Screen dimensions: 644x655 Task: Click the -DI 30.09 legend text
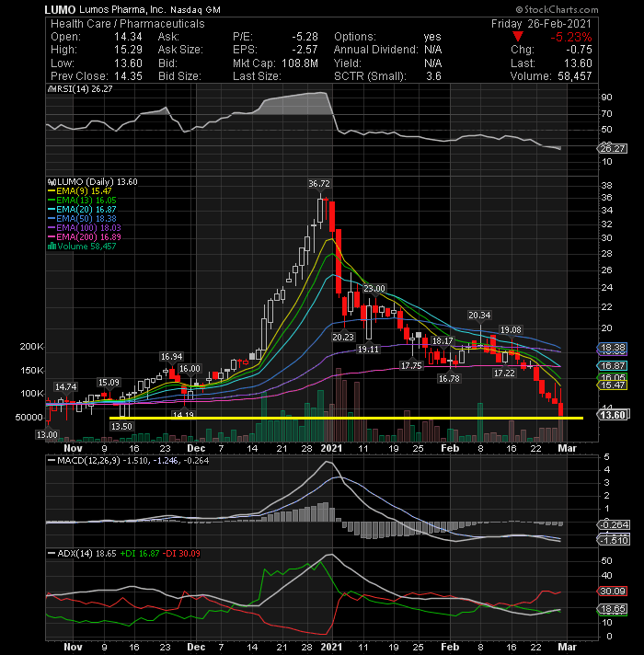[181, 554]
